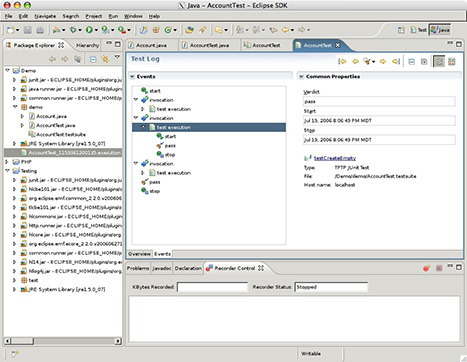Open the File menu
Screen dimensions: 467x362
8,16
